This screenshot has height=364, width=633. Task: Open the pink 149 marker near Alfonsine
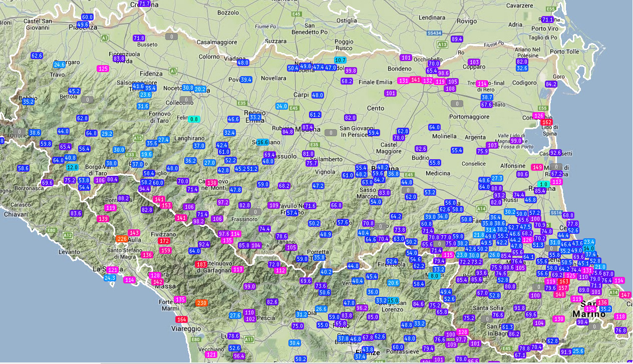(537, 167)
